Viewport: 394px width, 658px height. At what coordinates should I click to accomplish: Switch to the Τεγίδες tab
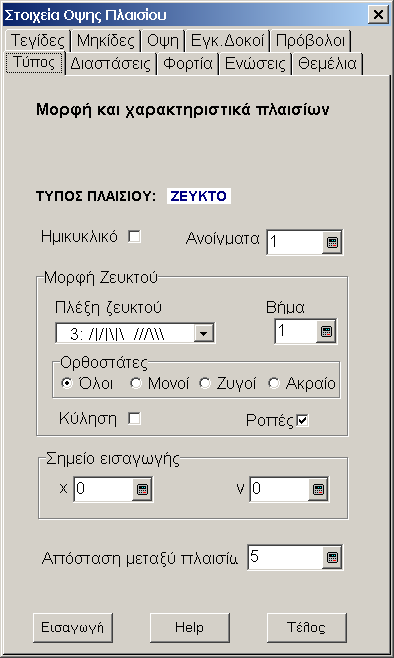(38, 41)
